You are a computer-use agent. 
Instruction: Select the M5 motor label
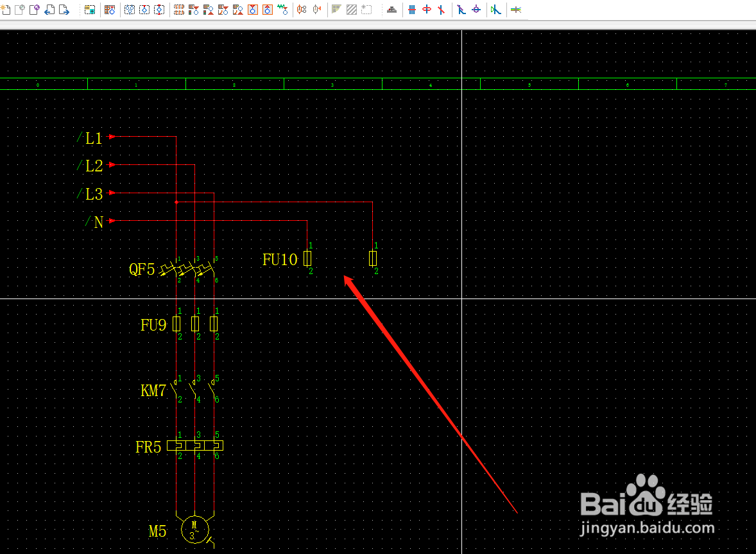pos(157,532)
